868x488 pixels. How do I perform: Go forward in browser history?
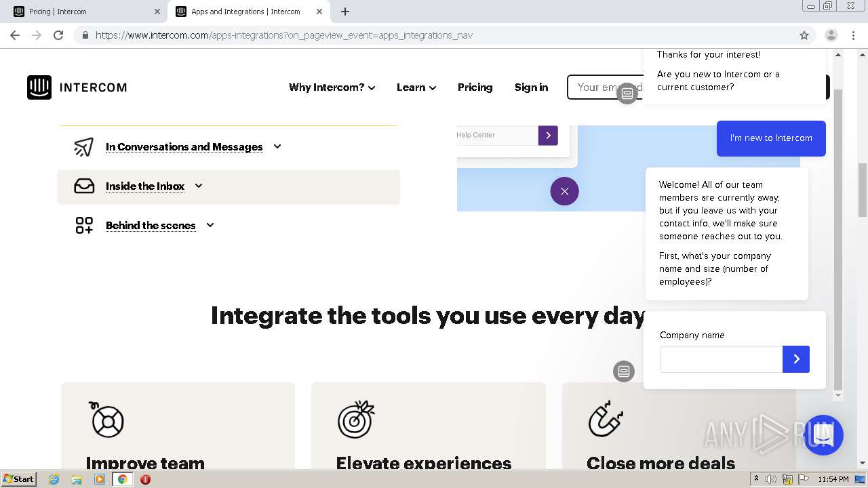[x=37, y=35]
